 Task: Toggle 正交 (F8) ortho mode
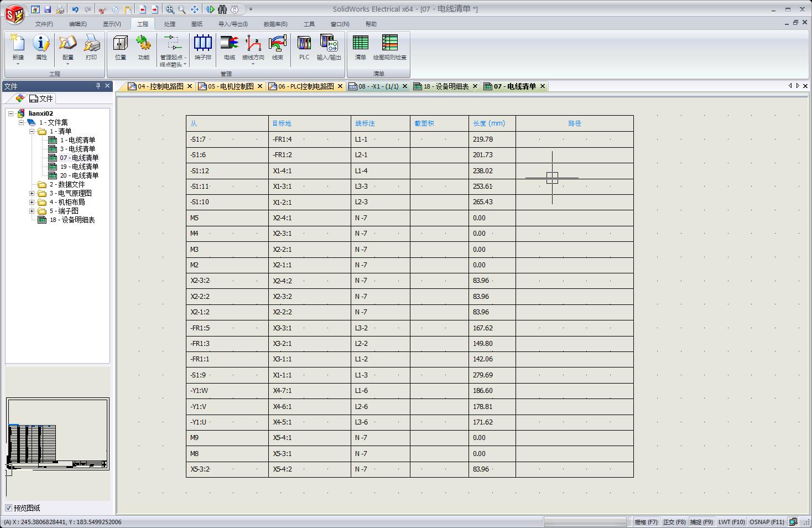pos(674,522)
